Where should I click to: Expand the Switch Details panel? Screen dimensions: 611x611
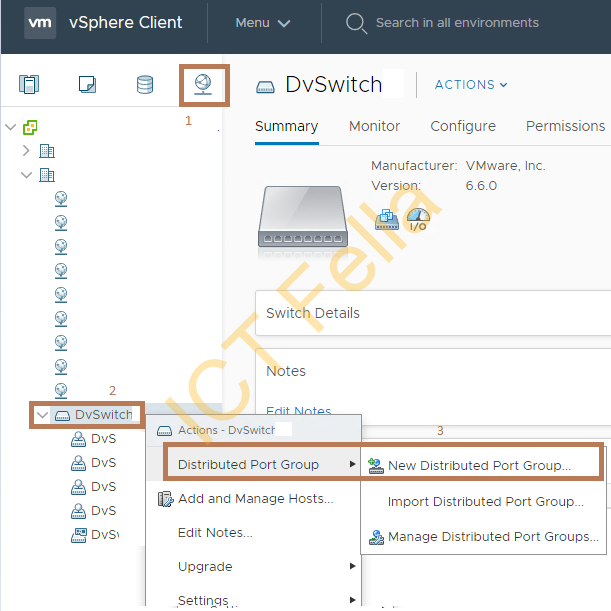point(433,313)
